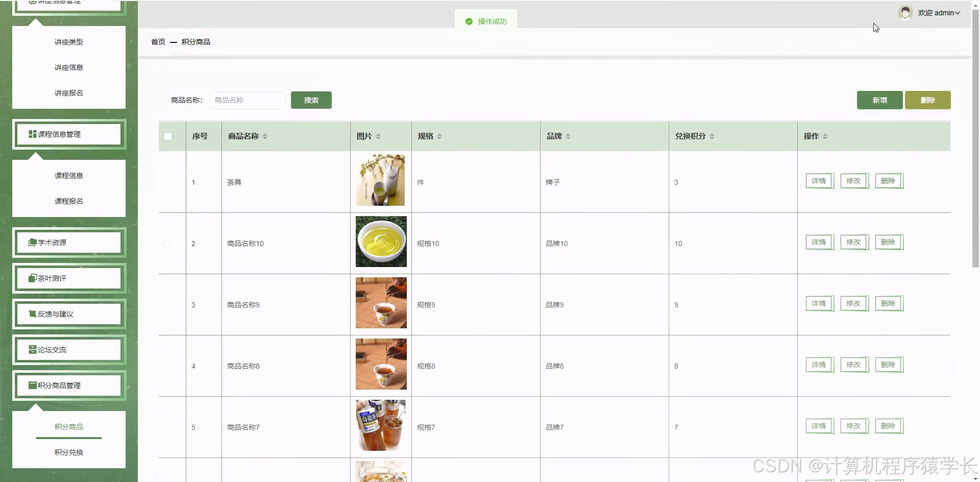
Task: Expand the 论坛交流 menu group
Action: coord(69,350)
